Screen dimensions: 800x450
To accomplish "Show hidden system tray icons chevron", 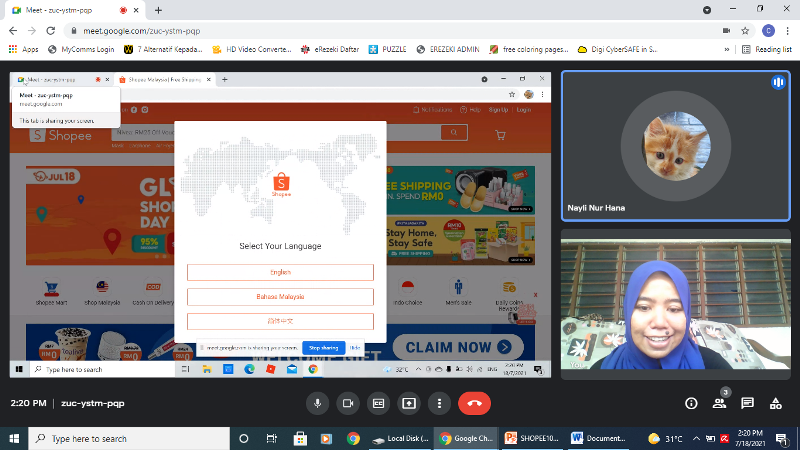I will [696, 438].
